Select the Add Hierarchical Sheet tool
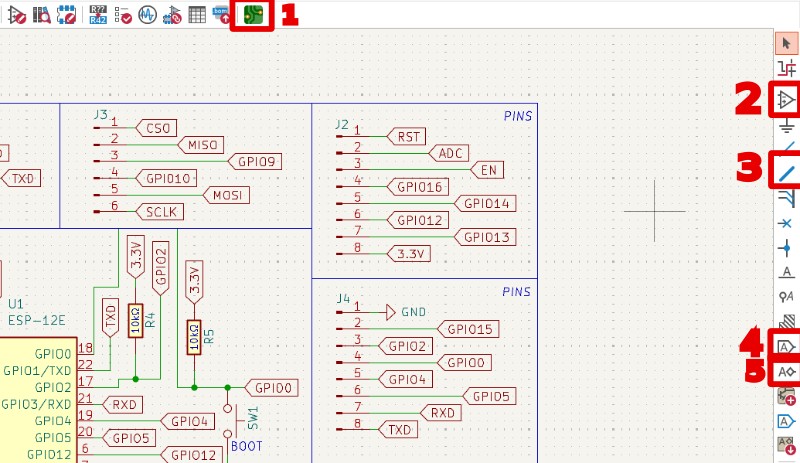Image resolution: width=800 pixels, height=463 pixels. point(786,397)
